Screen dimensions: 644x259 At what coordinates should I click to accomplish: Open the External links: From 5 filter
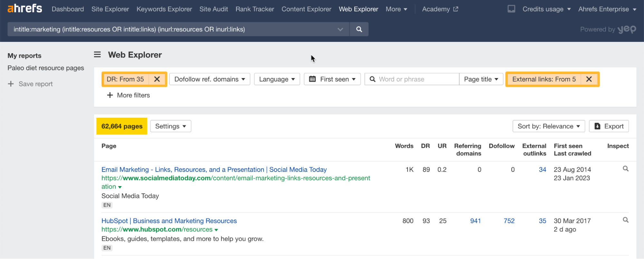tap(544, 79)
